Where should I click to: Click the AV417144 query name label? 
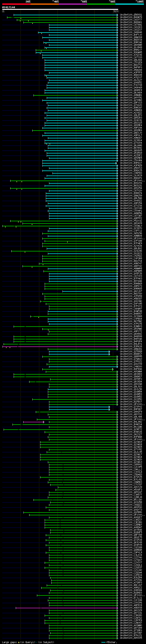click(9, 7)
